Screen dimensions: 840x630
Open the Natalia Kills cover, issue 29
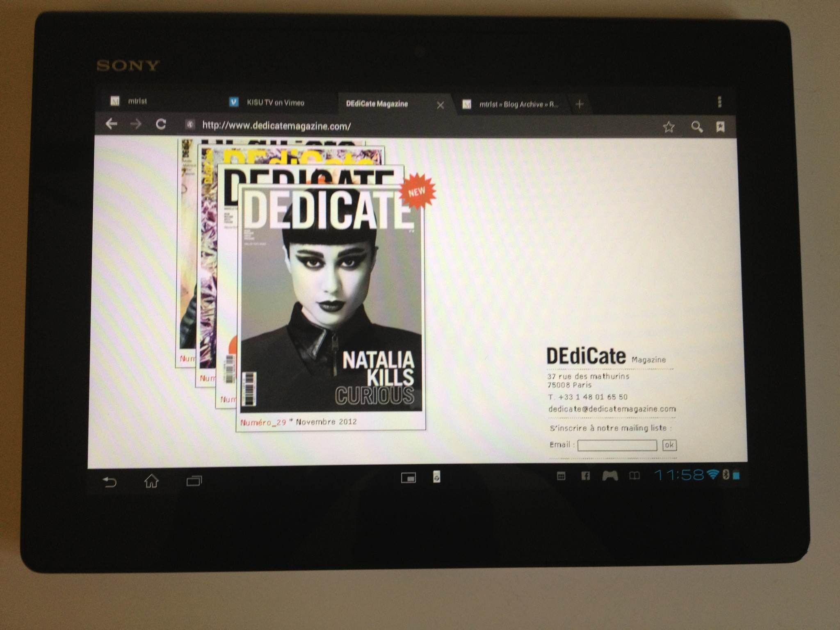tap(331, 299)
